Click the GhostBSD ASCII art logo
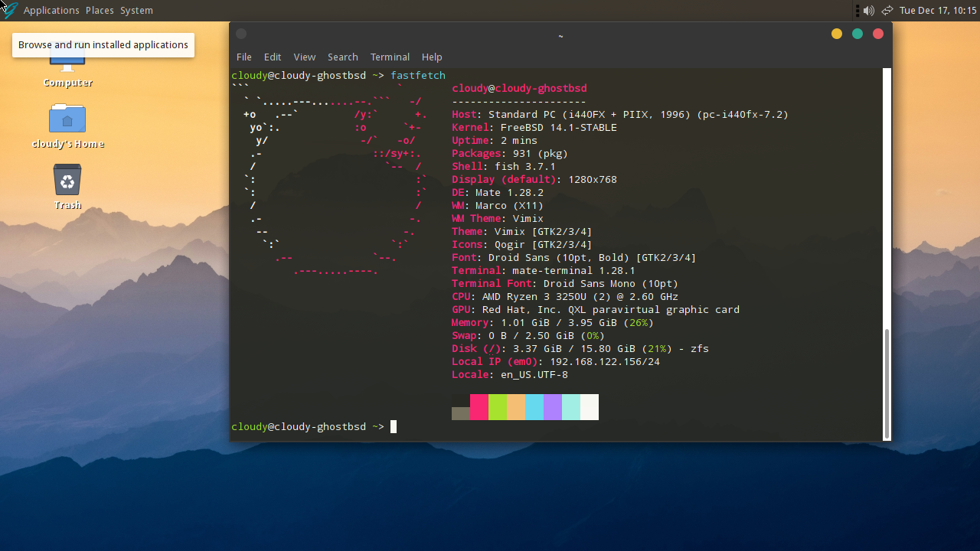Image resolution: width=980 pixels, height=551 pixels. pos(329,180)
